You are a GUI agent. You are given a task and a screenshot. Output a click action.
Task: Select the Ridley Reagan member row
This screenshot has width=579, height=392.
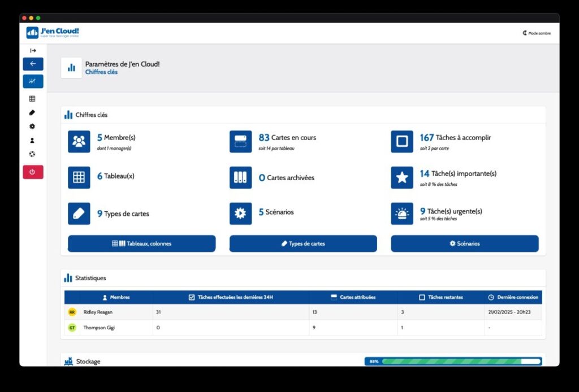coord(303,312)
